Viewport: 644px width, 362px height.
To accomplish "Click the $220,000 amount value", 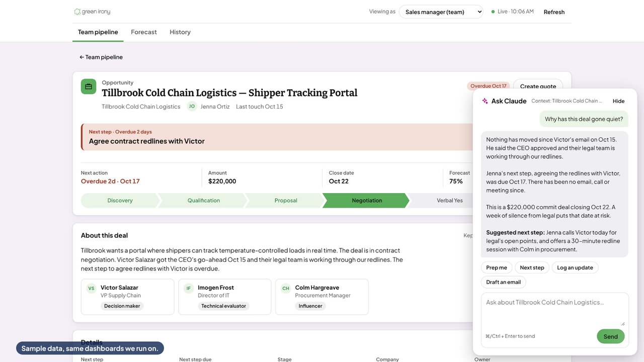I will tap(222, 181).
